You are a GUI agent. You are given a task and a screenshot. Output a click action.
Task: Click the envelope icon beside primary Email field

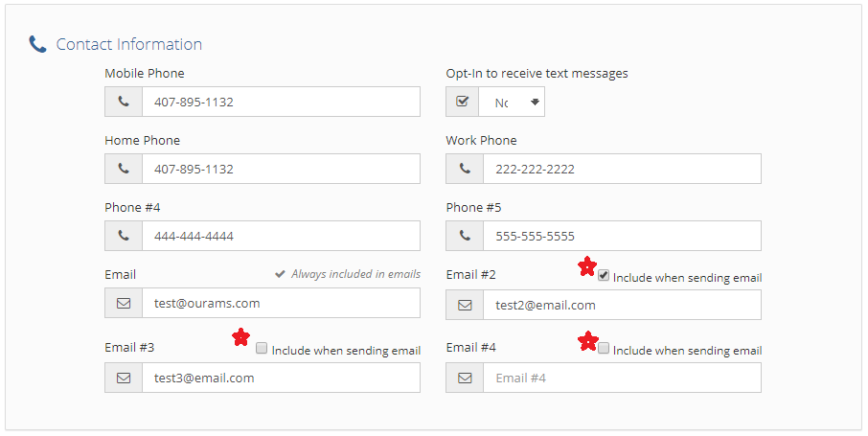pyautogui.click(x=124, y=303)
